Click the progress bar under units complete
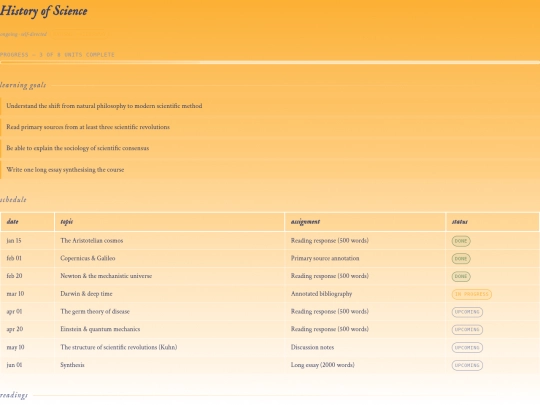 coord(270,62)
